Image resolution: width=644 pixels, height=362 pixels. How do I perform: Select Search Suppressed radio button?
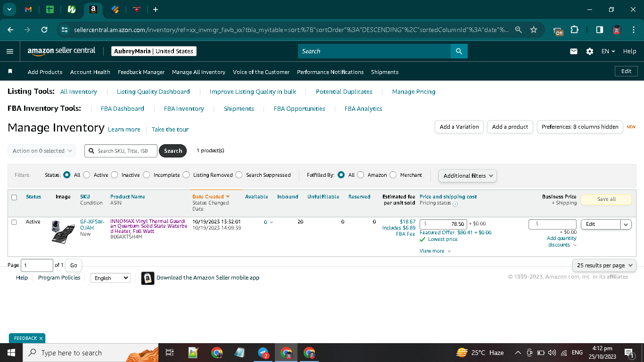(x=239, y=175)
